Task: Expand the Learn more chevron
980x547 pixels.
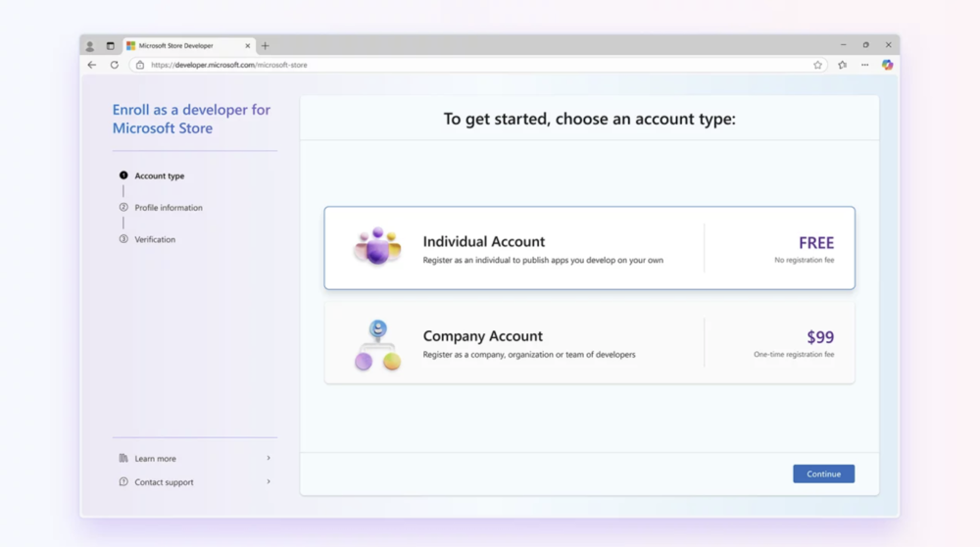Action: (269, 458)
